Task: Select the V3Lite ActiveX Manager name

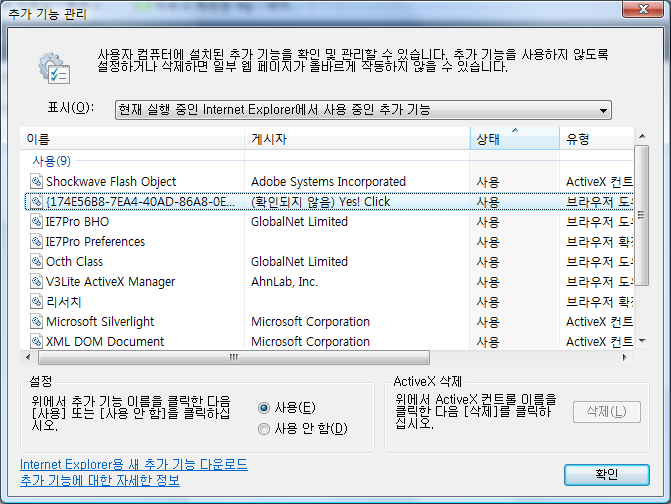Action: [110, 282]
